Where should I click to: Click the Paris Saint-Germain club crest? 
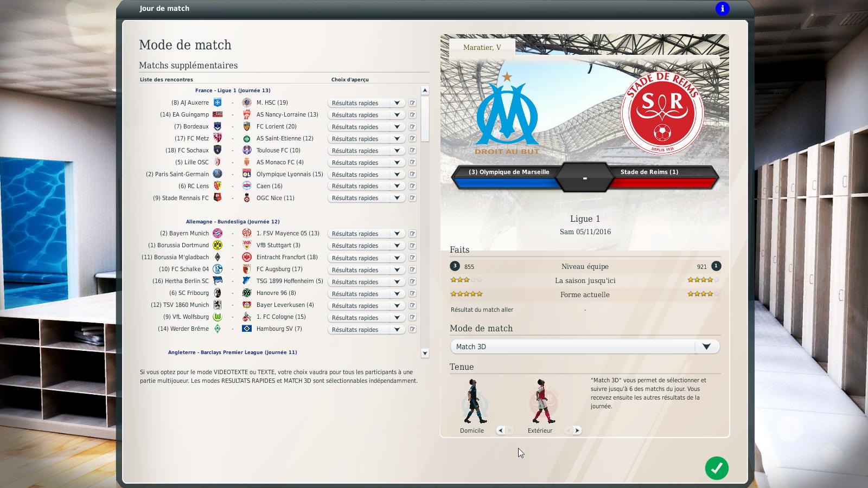click(218, 174)
